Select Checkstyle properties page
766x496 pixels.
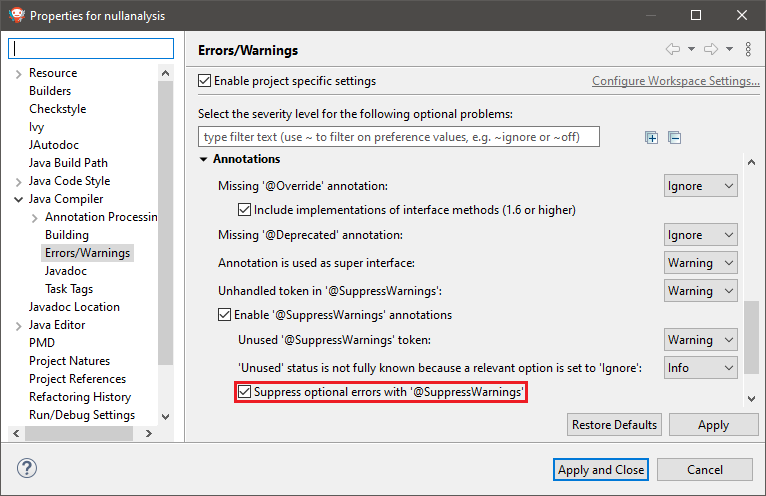pyautogui.click(x=58, y=109)
